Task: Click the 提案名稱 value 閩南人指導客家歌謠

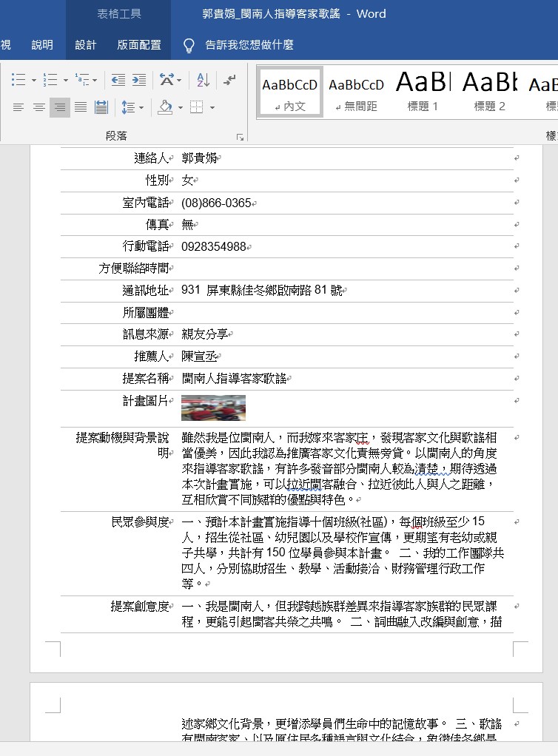Action: point(234,379)
